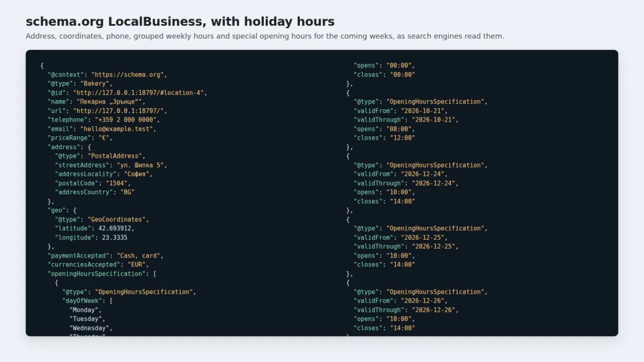This screenshot has width=644, height=362.
Task: Click the email value "hello@example.test"
Action: coord(116,129)
